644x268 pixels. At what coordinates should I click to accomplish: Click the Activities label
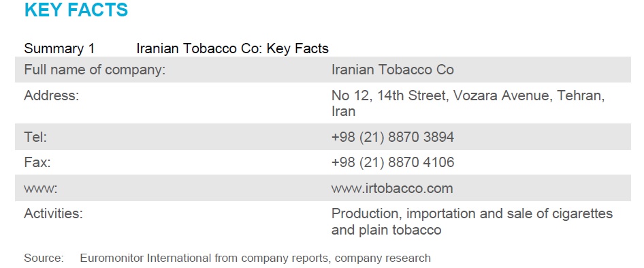(x=53, y=213)
